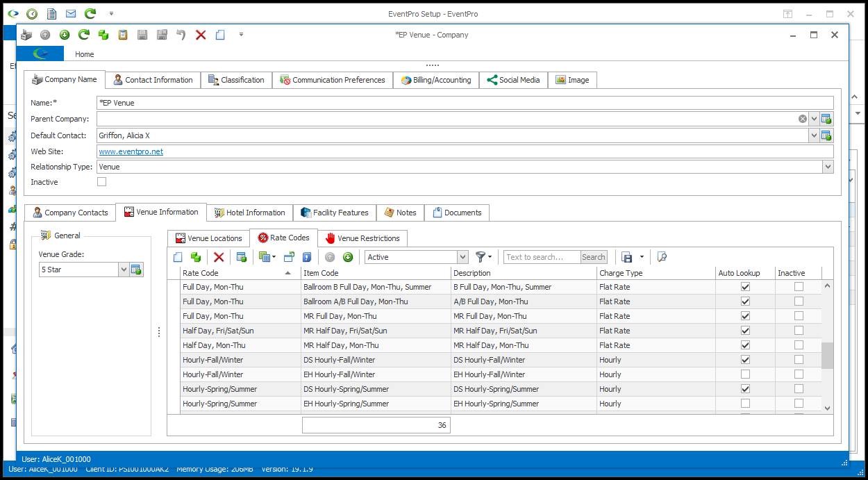Click the company Name input field

coord(465,103)
